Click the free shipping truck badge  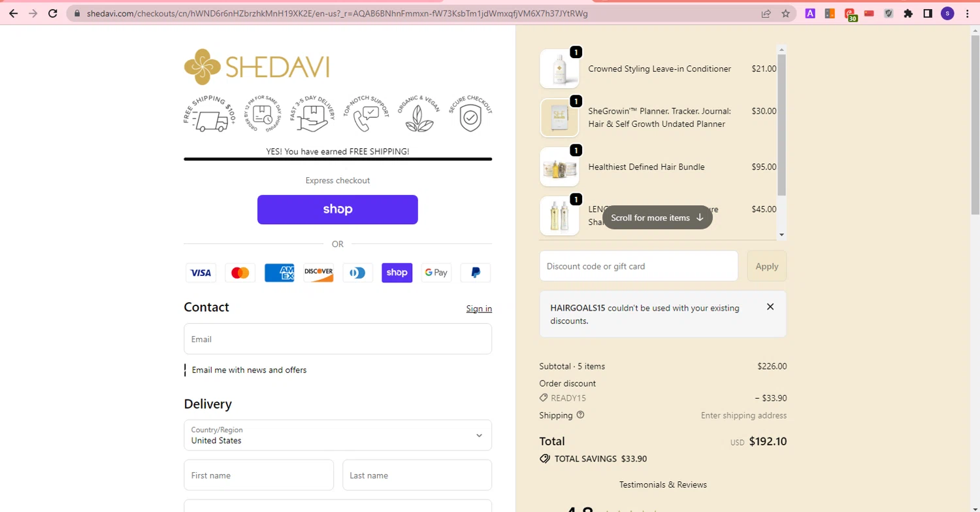(209, 114)
